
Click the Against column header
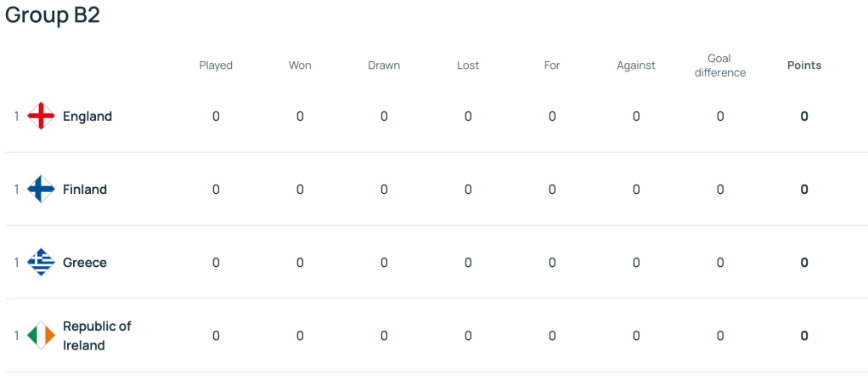[x=636, y=65]
